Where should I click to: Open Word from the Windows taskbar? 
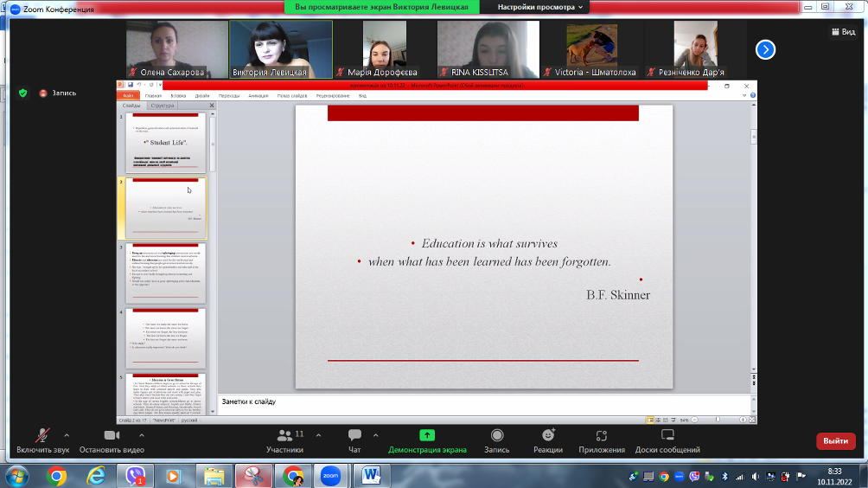pyautogui.click(x=372, y=475)
